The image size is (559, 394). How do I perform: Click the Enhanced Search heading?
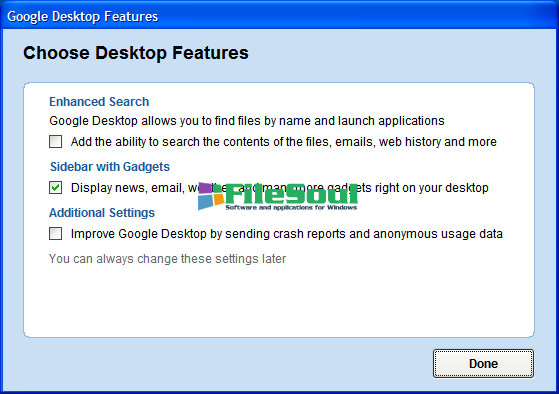[99, 102]
